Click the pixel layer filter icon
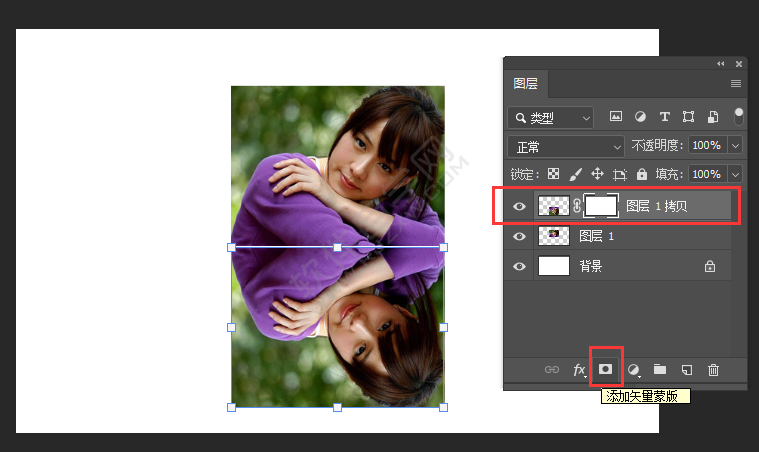The height and width of the screenshot is (452, 759). pos(616,117)
